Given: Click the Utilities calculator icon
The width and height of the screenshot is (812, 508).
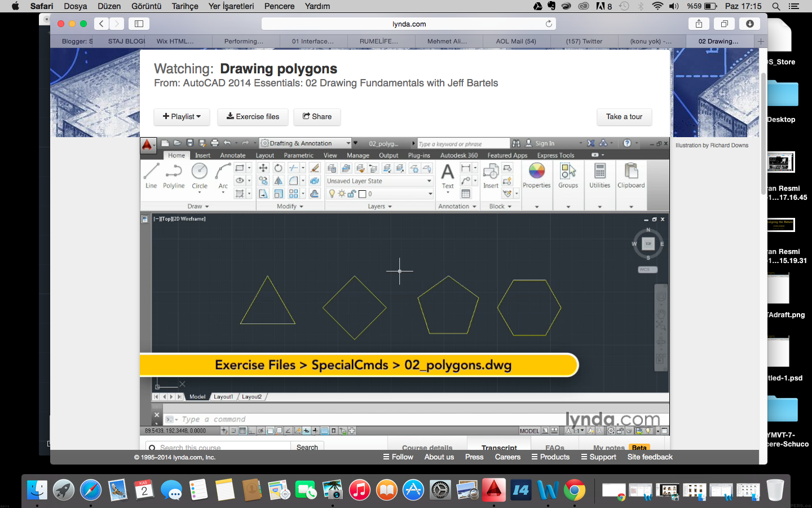Looking at the screenshot, I should 600,176.
